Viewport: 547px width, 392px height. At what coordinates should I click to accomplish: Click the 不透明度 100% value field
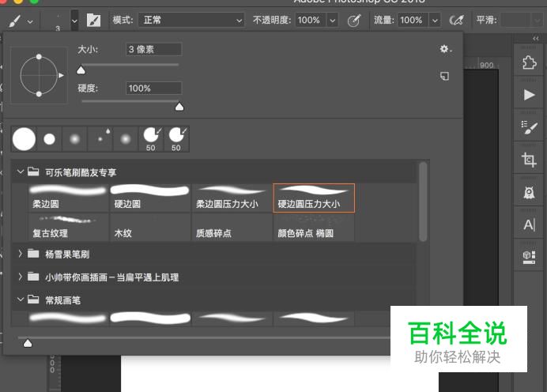[311, 21]
